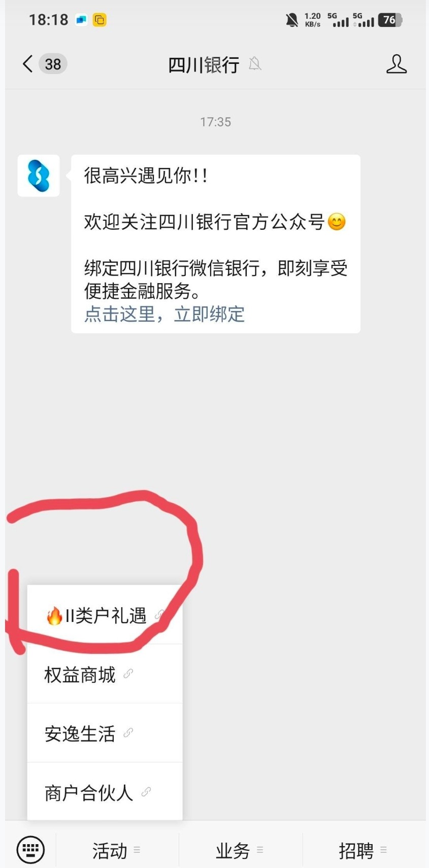The height and width of the screenshot is (868, 429).
Task: Expand the 业务 bottom menu
Action: (x=240, y=850)
